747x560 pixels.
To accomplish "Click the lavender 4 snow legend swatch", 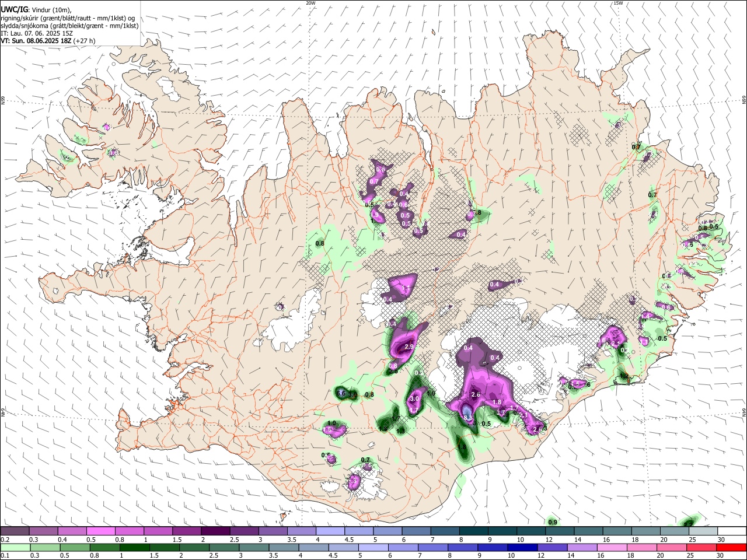I will click(x=329, y=531).
